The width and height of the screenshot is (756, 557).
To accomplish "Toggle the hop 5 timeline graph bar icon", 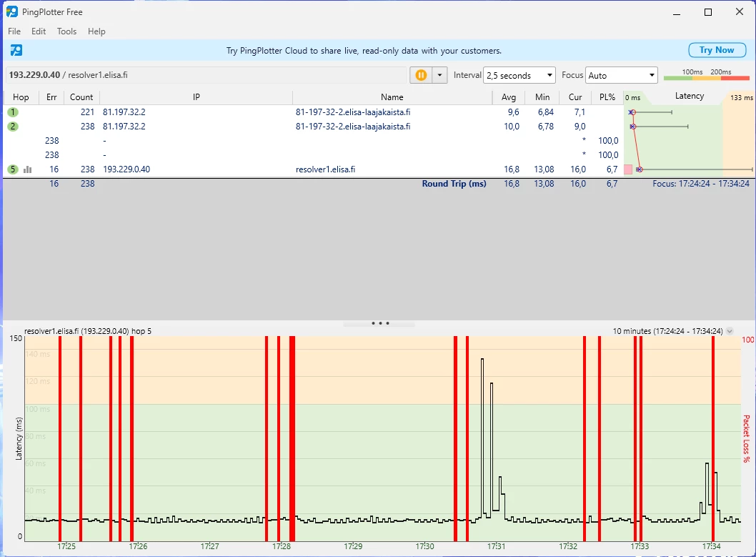I will pyautogui.click(x=28, y=169).
